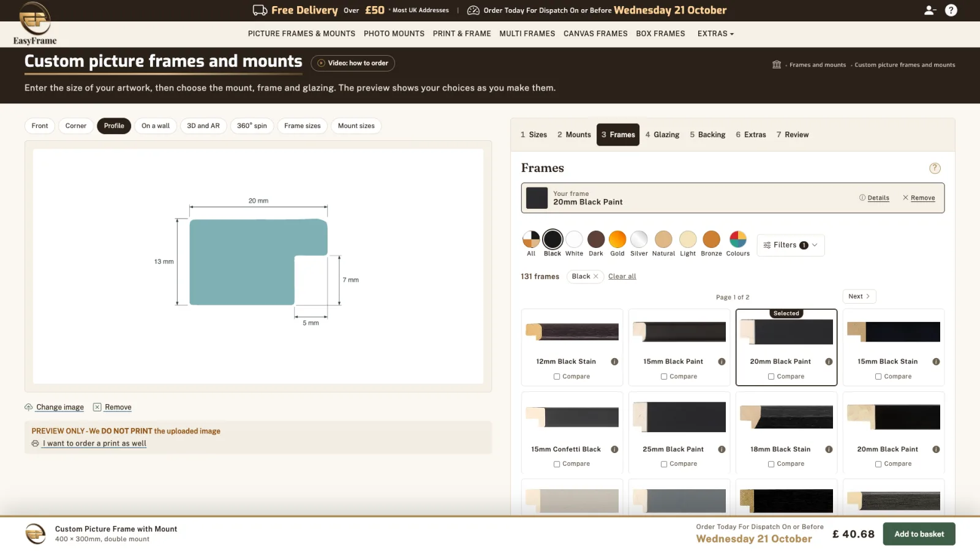Screen dimensions: 980x551
Task: Click the help question mark in header
Action: coord(951,10)
